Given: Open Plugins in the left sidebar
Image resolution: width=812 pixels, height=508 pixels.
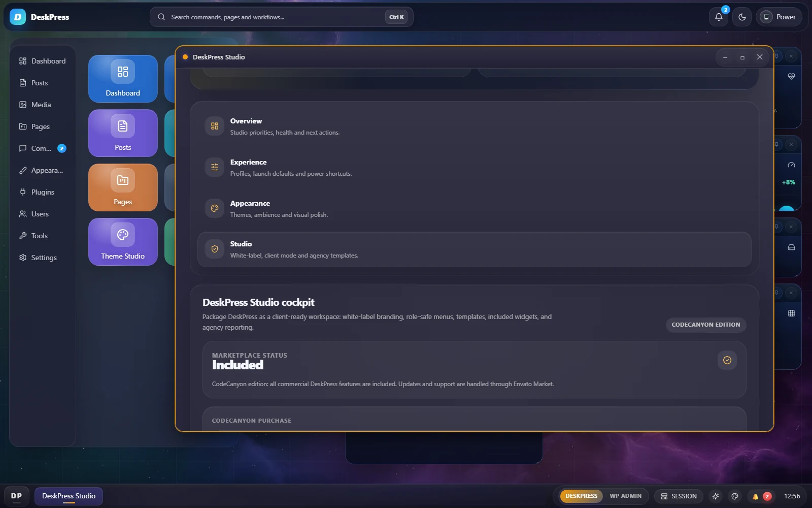Looking at the screenshot, I should pos(43,192).
